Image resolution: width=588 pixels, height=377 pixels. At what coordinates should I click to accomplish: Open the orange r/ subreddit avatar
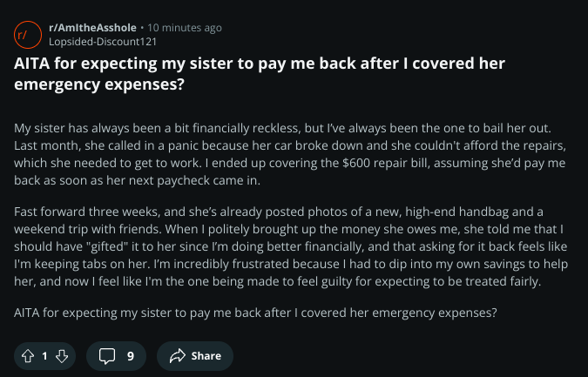(x=28, y=35)
